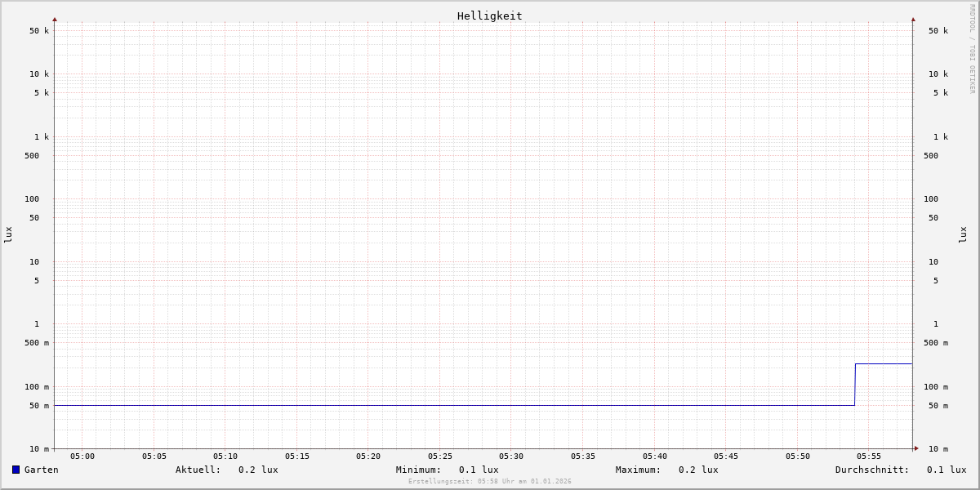This screenshot has width=980, height=490.
Task: Click the left axis 10 k label
Action: [x=39, y=74]
